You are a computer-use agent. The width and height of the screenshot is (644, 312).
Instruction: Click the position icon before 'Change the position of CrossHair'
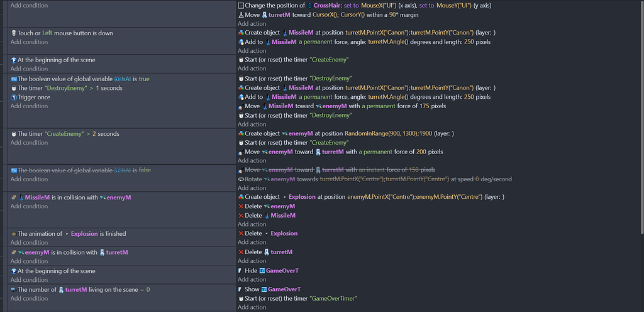point(241,6)
